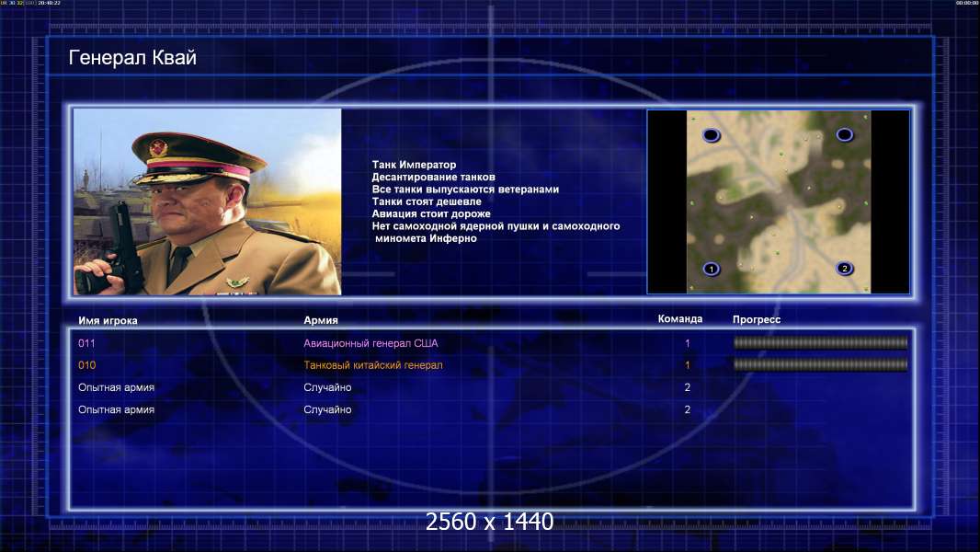Click 'миномета Инферно' line
This screenshot has height=552, width=980.
click(x=426, y=238)
